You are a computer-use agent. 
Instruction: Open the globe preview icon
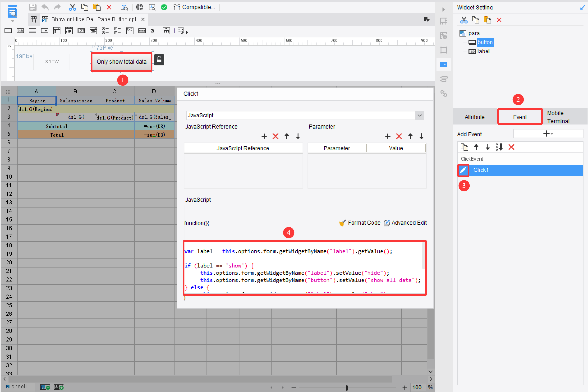[139, 7]
